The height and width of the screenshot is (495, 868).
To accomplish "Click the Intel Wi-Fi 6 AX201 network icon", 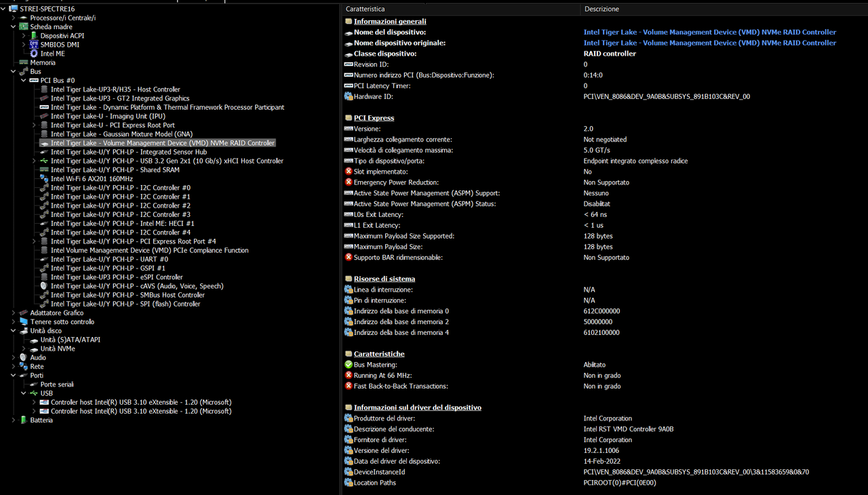I will click(x=44, y=179).
